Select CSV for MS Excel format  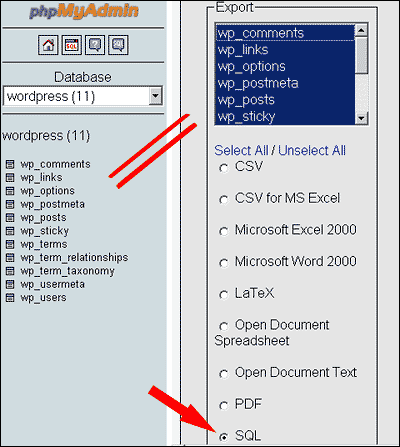click(x=224, y=200)
